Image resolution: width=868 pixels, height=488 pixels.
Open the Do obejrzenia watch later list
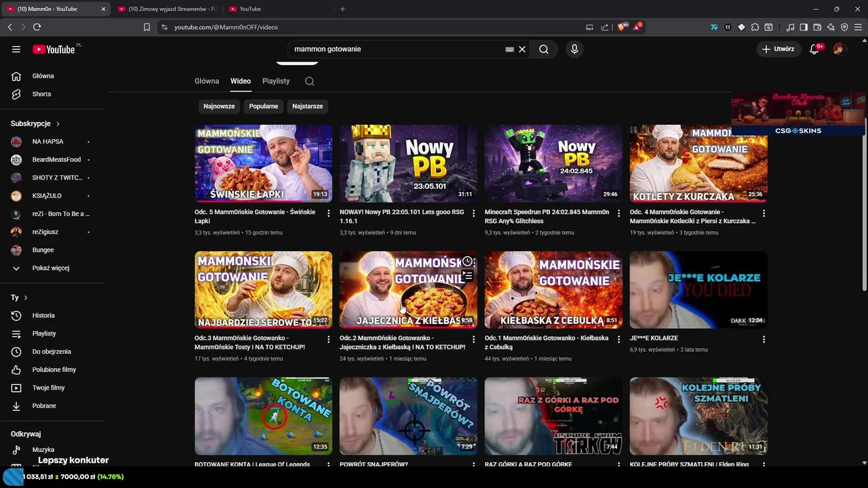(52, 352)
